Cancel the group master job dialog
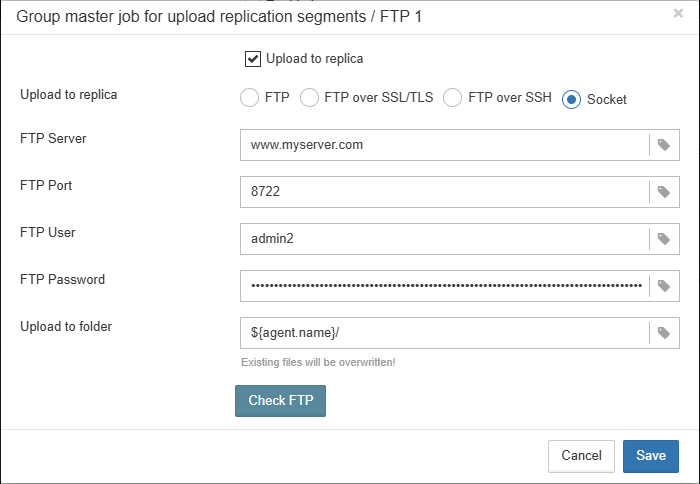Image resolution: width=700 pixels, height=484 pixels. pos(581,456)
